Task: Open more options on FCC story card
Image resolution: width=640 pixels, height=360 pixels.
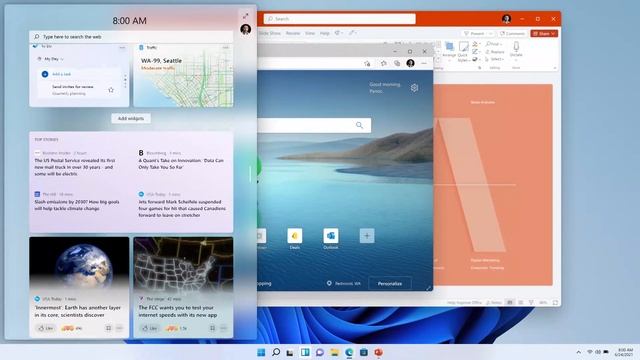Action: click(x=223, y=328)
